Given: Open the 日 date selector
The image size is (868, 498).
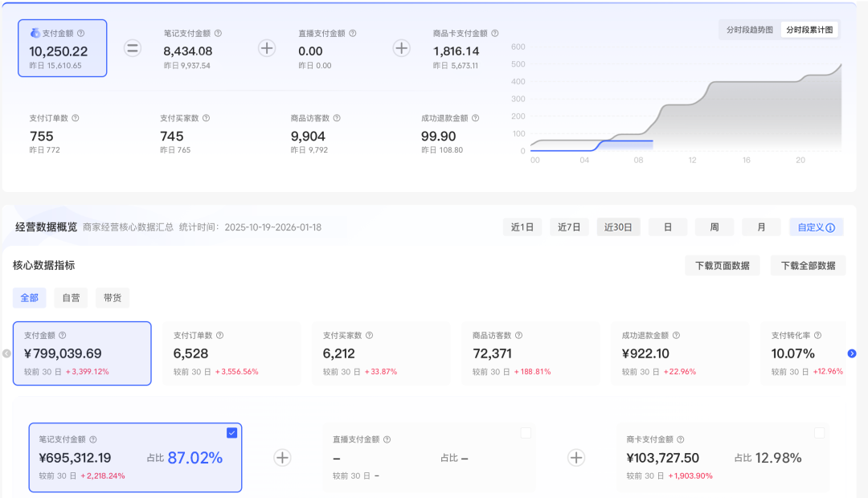Looking at the screenshot, I should [668, 227].
